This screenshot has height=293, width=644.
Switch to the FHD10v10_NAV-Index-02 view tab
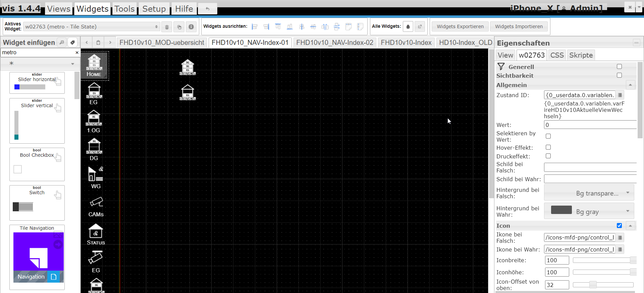coord(335,43)
